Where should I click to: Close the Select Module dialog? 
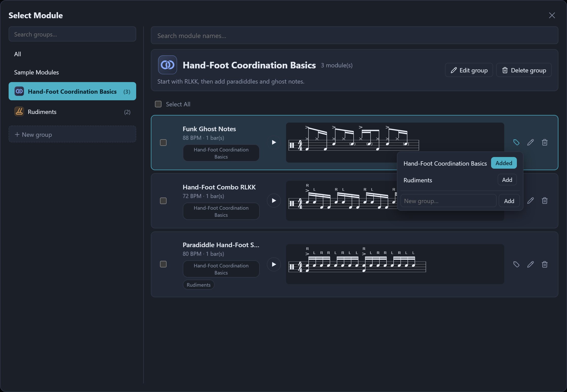[x=552, y=15]
